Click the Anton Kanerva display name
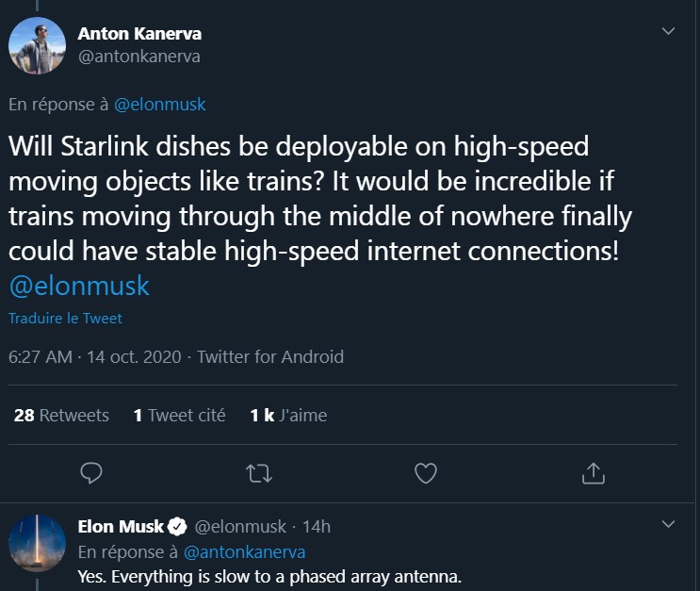This screenshot has height=591, width=700. pos(139,34)
